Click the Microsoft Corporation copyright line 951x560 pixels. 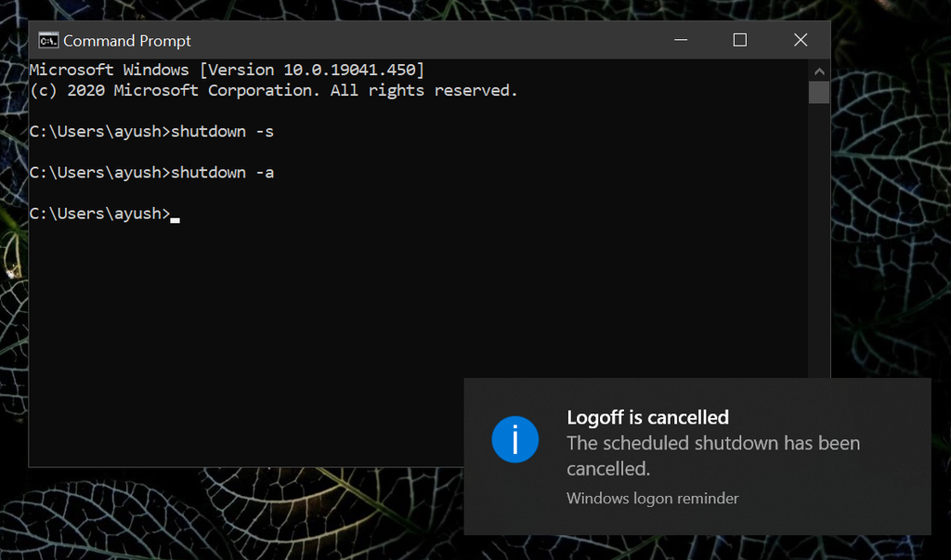pyautogui.click(x=274, y=90)
